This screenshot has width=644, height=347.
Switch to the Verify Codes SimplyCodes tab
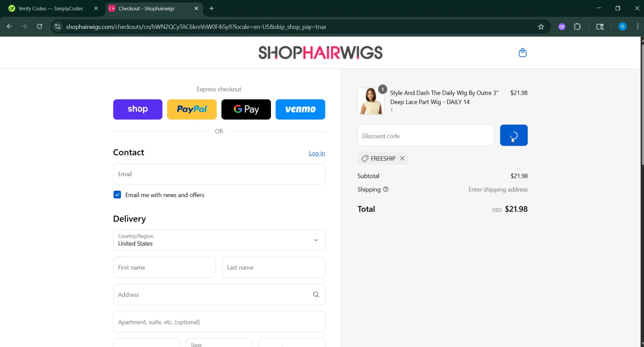tap(51, 8)
